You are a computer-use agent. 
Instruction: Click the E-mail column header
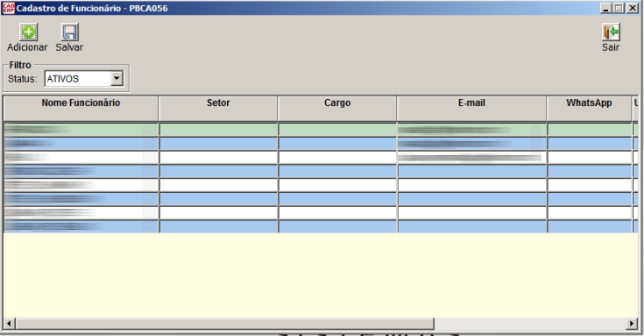(471, 108)
